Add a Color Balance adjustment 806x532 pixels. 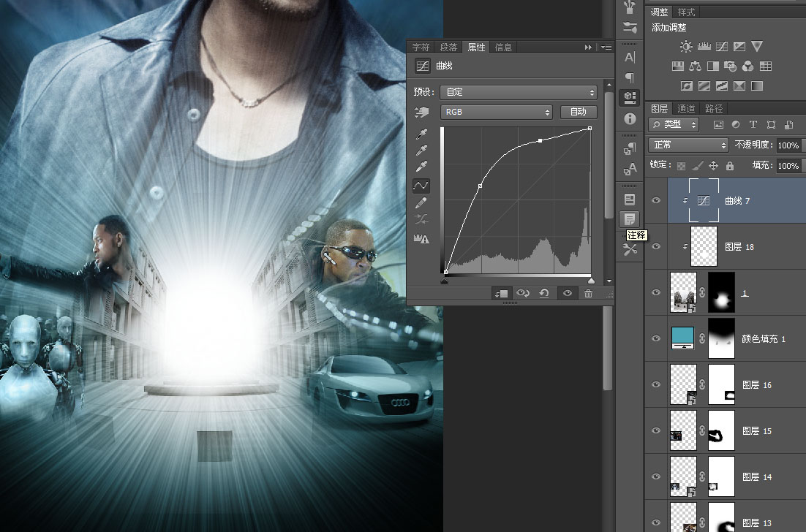pyautogui.click(x=695, y=66)
